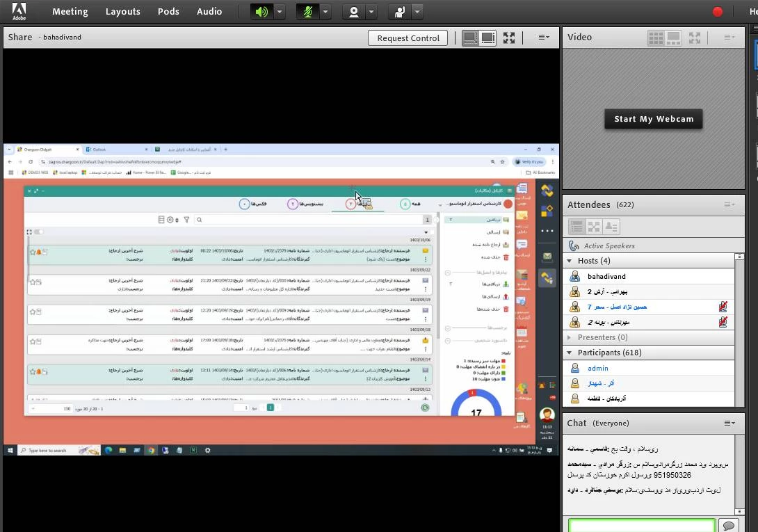
Task: Open the Meeting menu
Action: (x=70, y=12)
